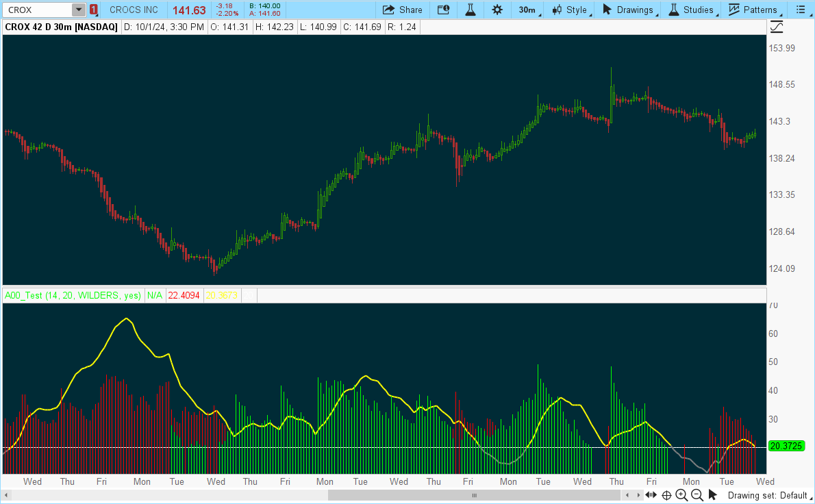Viewport: 815px width, 504px height.
Task: Click the 153.99 price axis label
Action: pyautogui.click(x=781, y=49)
